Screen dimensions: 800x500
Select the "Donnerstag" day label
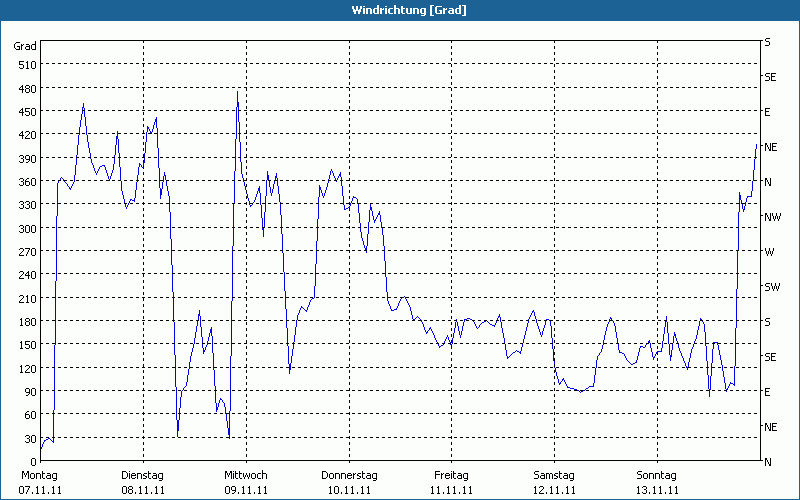[349, 476]
